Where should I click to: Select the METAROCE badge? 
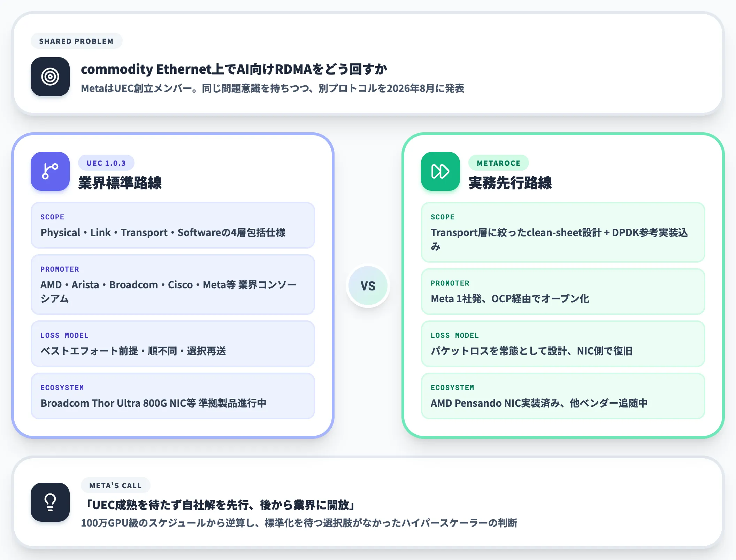[x=498, y=163]
